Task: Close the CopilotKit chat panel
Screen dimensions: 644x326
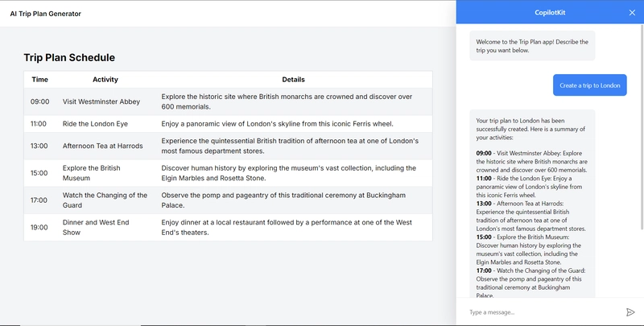Action: (632, 13)
